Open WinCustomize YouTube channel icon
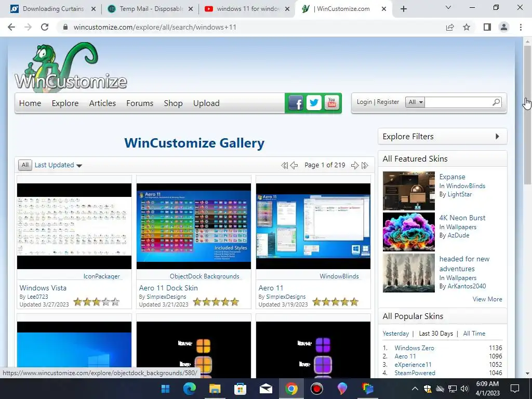The width and height of the screenshot is (532, 399). pyautogui.click(x=332, y=102)
